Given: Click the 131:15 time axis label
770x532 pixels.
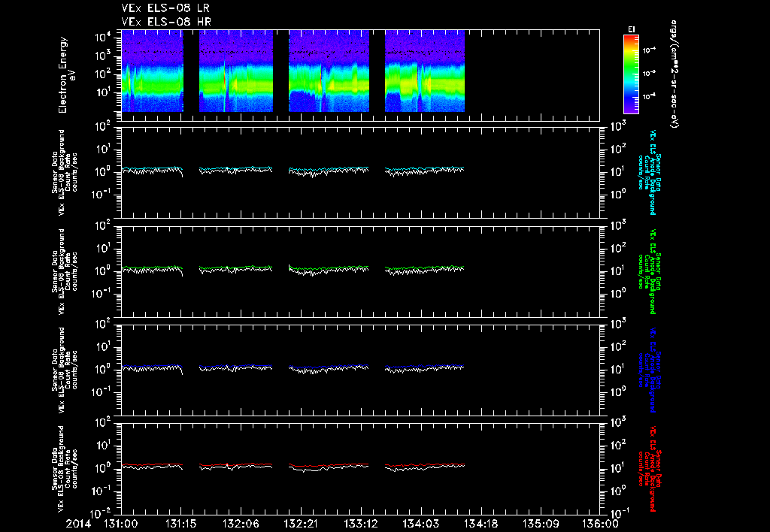Looking at the screenshot, I should (x=180, y=524).
